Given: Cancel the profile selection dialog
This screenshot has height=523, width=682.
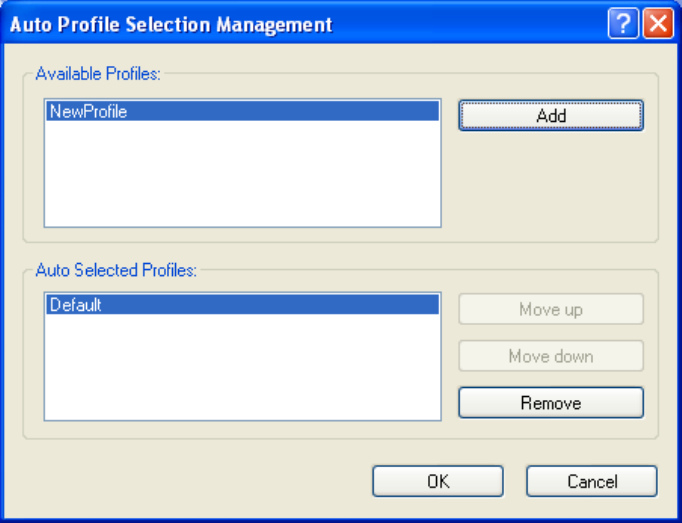Looking at the screenshot, I should pos(592,481).
